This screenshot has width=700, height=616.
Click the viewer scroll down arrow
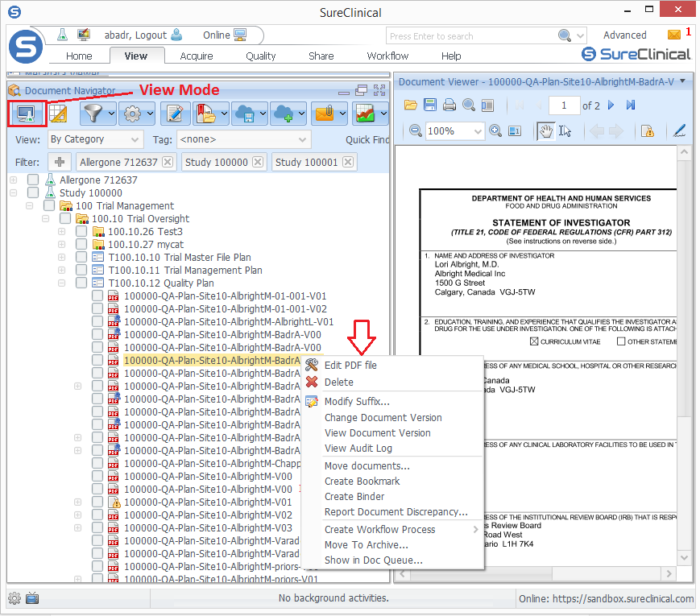pos(684,557)
